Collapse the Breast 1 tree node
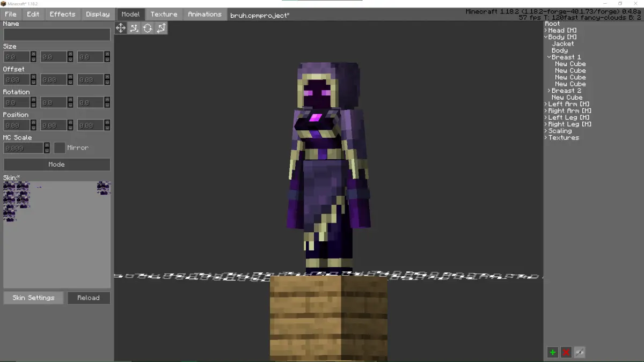 tap(549, 57)
